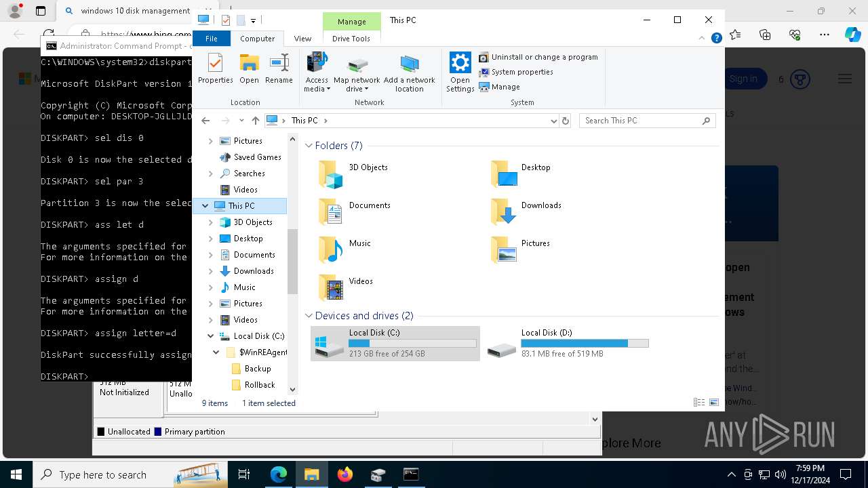This screenshot has height=488, width=868.
Task: Open Firefox from taskbar
Action: coord(345,474)
